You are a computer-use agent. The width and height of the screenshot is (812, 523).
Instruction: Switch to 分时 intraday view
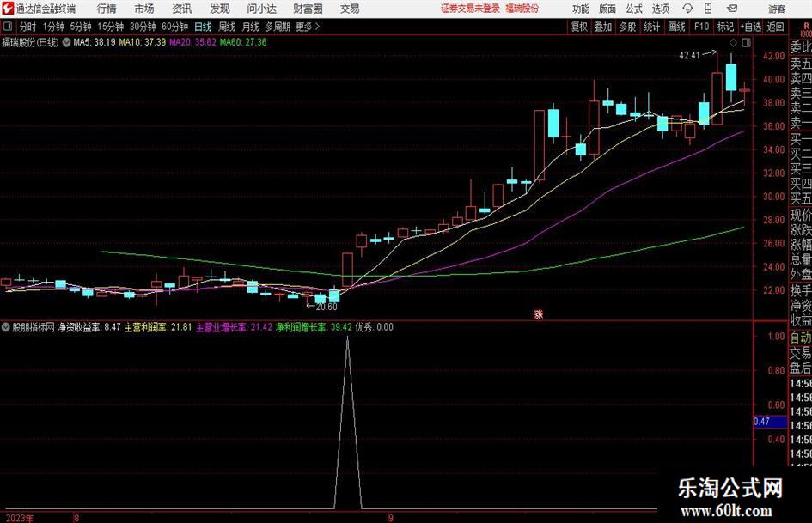click(28, 27)
